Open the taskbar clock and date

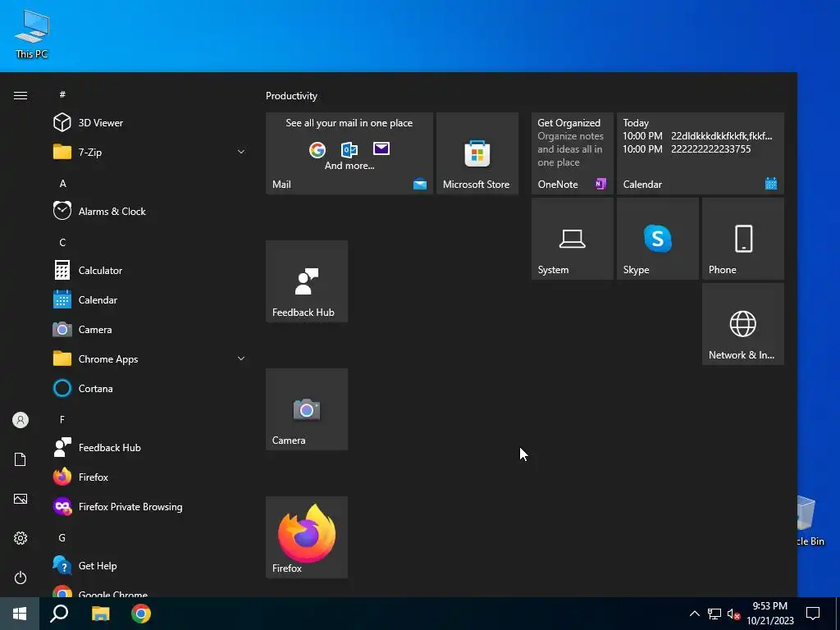tap(769, 614)
